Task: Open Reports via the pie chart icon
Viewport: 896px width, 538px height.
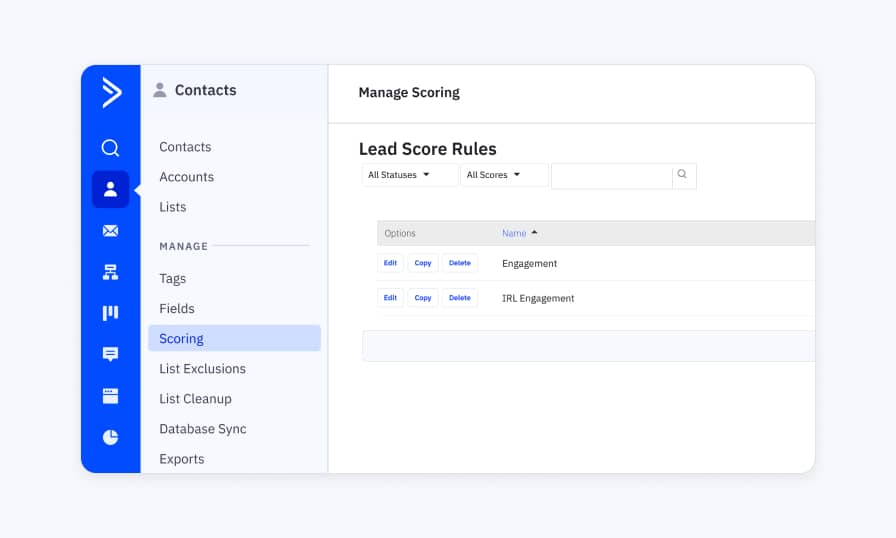Action: coord(110,437)
